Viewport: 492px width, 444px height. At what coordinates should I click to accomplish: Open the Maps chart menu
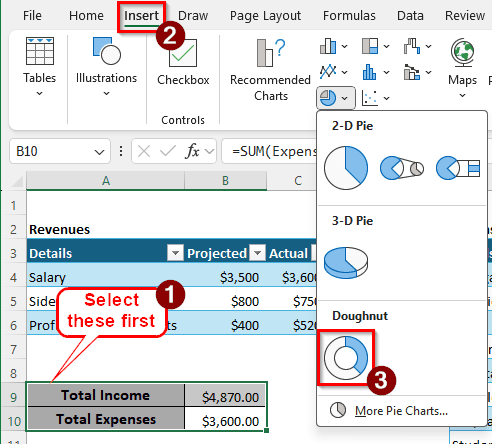click(x=462, y=68)
